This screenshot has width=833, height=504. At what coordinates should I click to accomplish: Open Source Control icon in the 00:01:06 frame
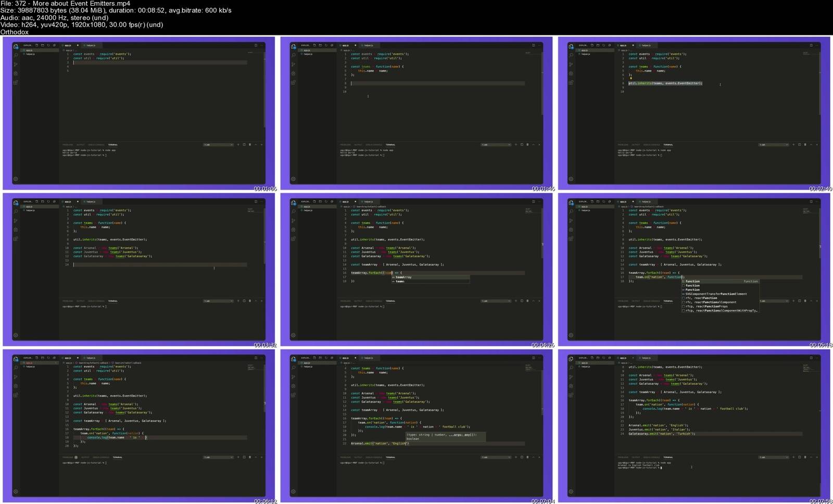pyautogui.click(x=16, y=65)
